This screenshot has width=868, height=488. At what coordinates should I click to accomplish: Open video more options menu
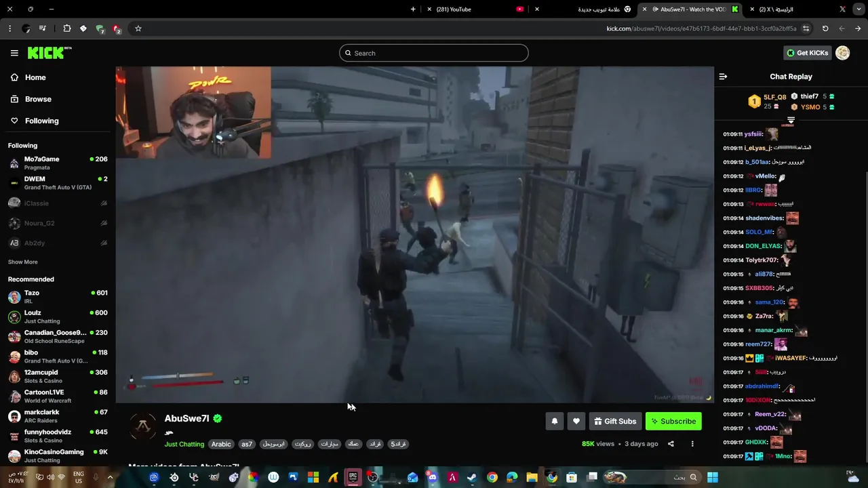point(692,444)
